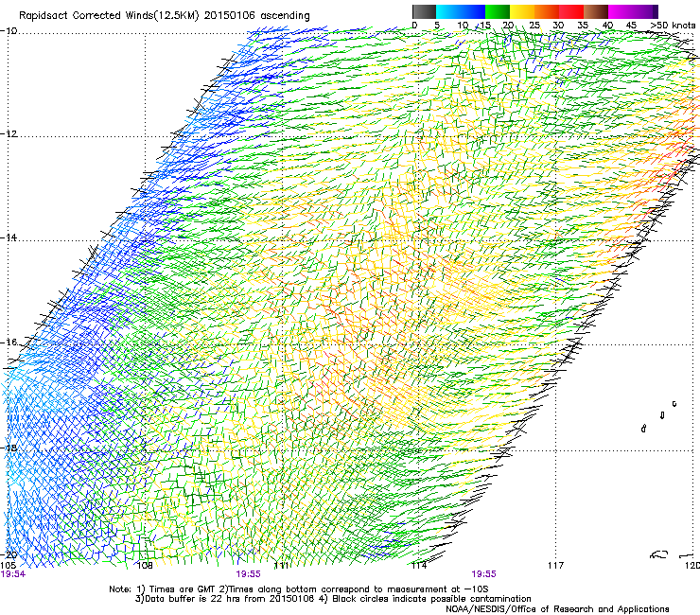Viewport: 700px width, 615px height.
Task: Click the "19:55" time label left of 111
Action: tap(248, 574)
